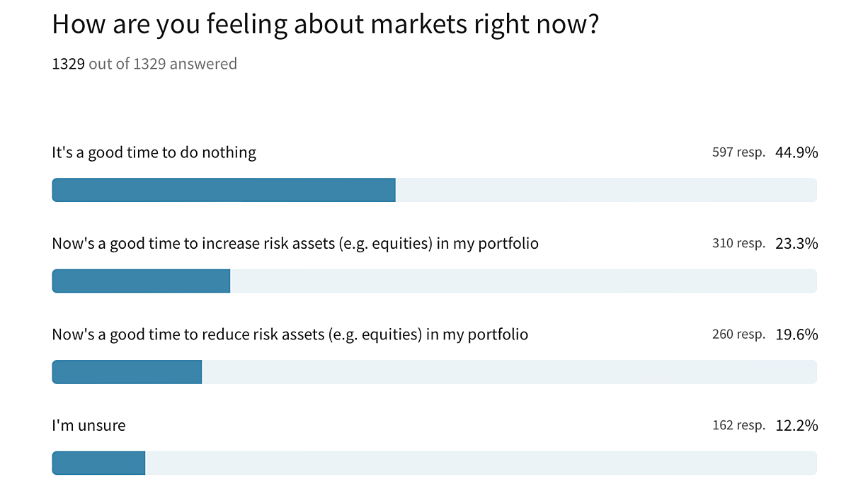
Task: Click the 310 resp. count
Action: click(x=738, y=243)
